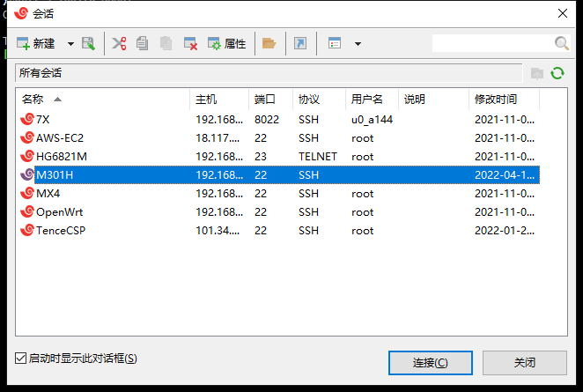Click the 2022-01-2... modified time cell
The image size is (583, 392).
[504, 231]
